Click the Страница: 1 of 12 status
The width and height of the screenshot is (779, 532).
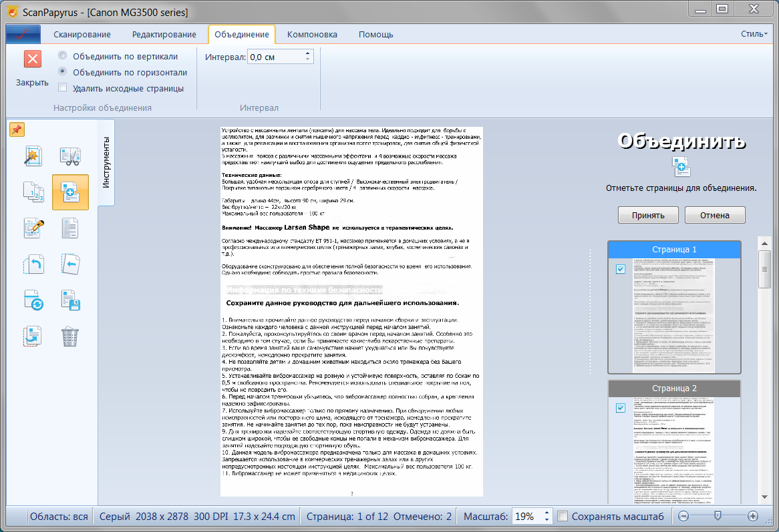coord(347,516)
